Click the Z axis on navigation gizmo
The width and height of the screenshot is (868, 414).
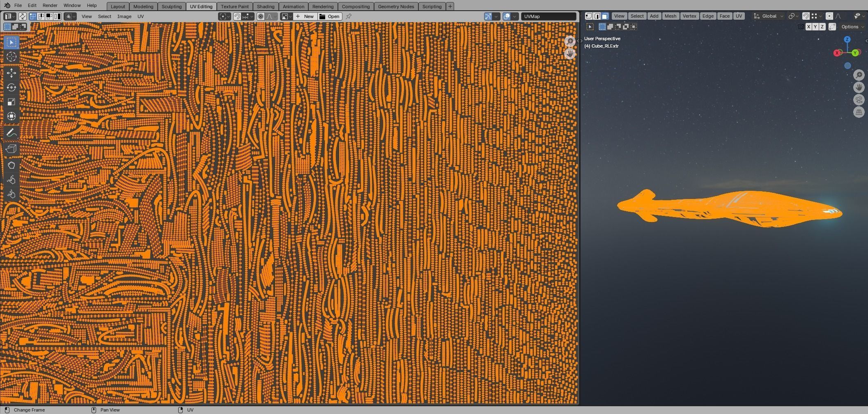point(847,39)
